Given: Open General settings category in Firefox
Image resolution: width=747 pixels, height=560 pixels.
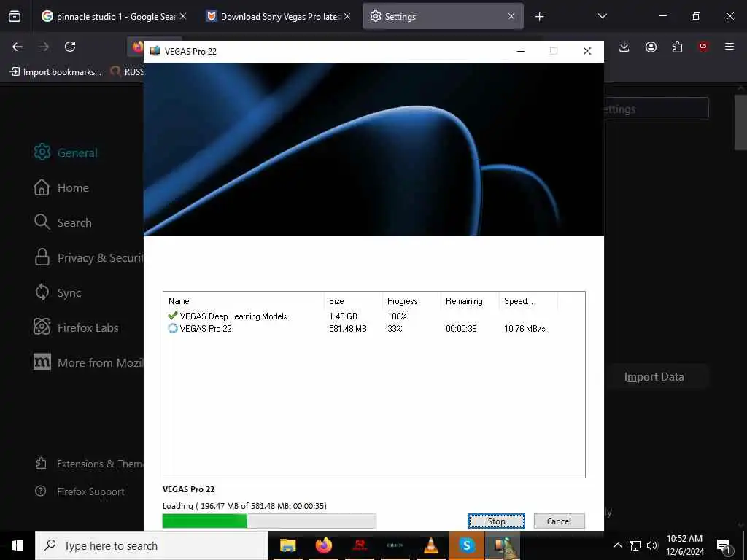Looking at the screenshot, I should pyautogui.click(x=66, y=152).
